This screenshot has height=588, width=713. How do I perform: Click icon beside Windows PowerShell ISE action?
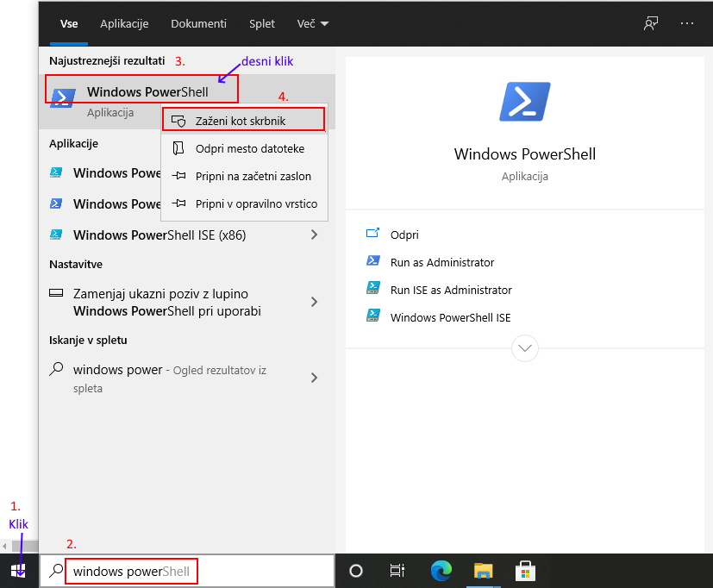(x=372, y=316)
